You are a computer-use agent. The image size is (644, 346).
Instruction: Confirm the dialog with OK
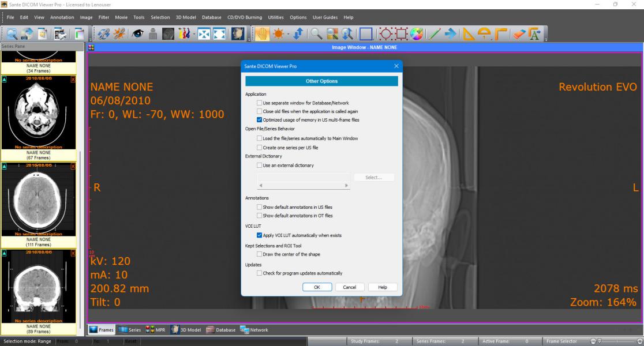[317, 287]
